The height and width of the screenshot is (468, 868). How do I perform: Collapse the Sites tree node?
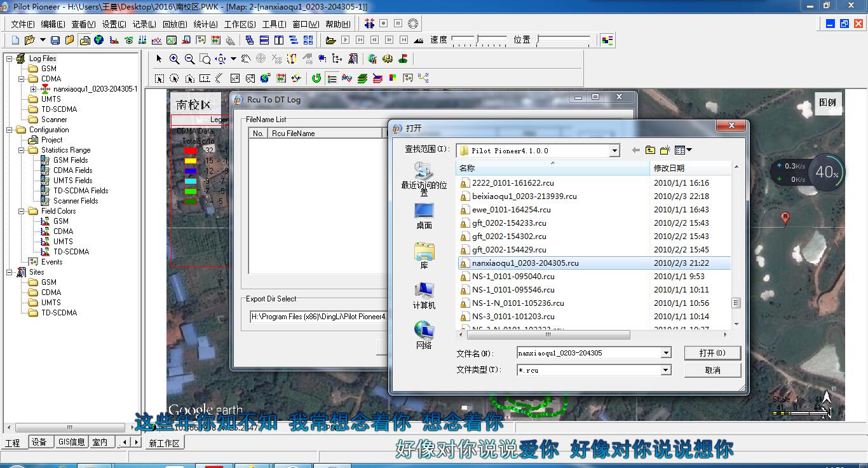(x=10, y=272)
